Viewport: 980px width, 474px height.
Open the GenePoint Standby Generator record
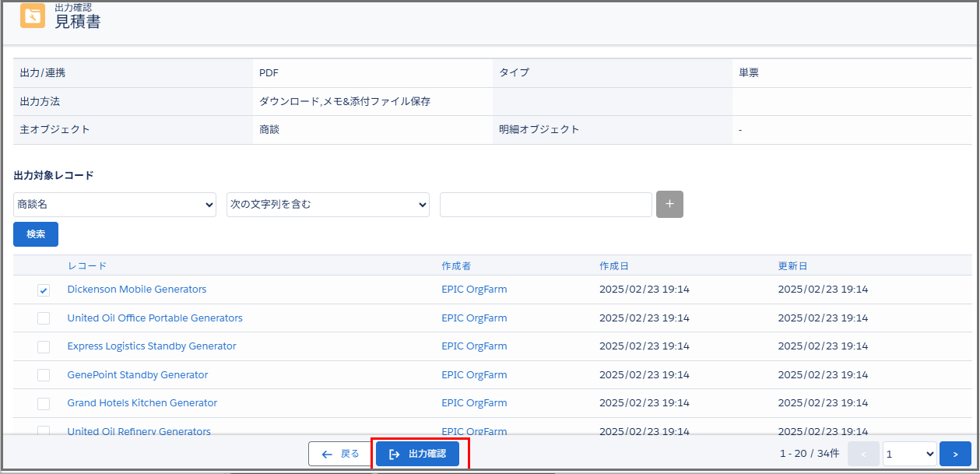tap(137, 374)
